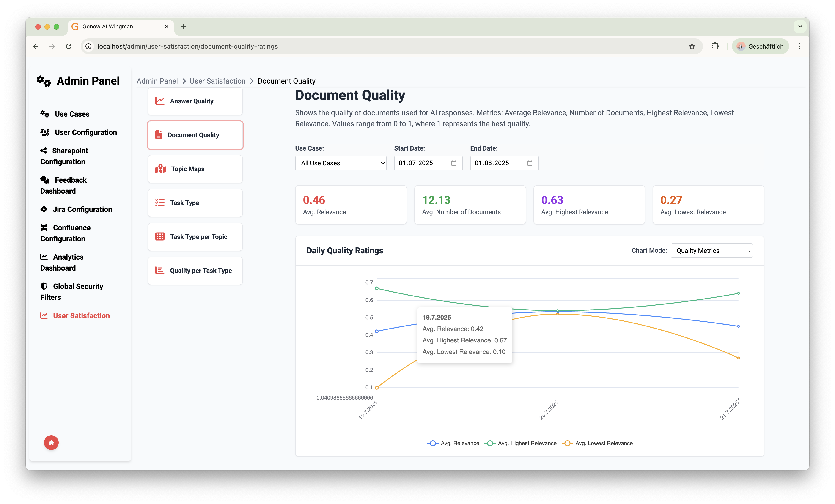This screenshot has height=504, width=835.
Task: Open Chrome's three-dot menu icon
Action: tap(799, 47)
